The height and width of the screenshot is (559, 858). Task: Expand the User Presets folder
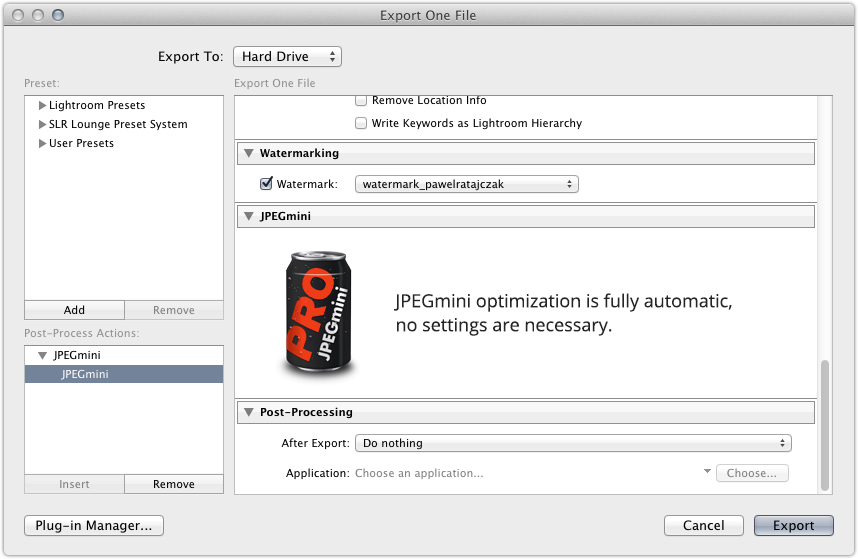(42, 143)
